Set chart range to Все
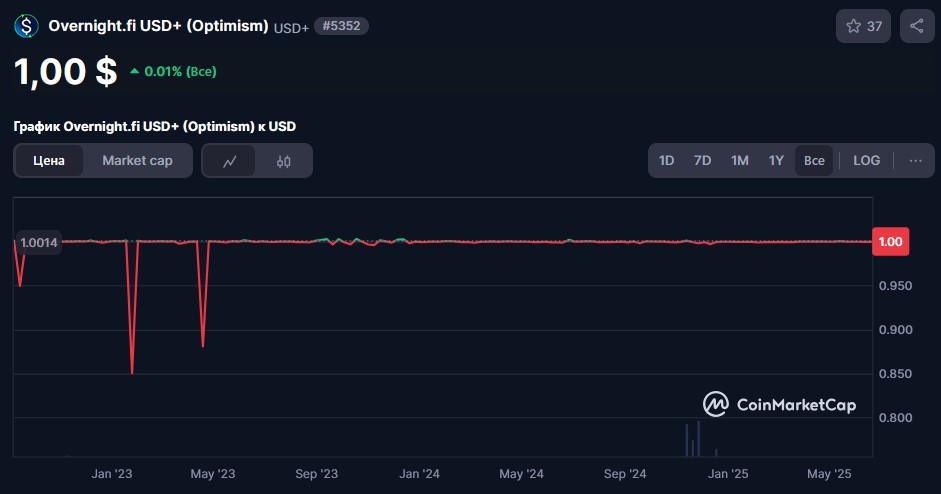941x494 pixels. click(x=814, y=160)
